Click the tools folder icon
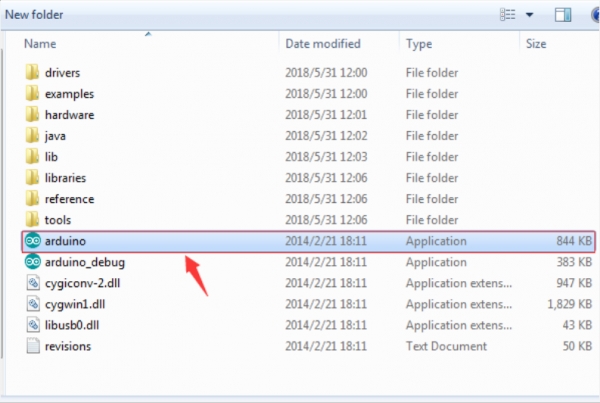The width and height of the screenshot is (600, 403). [33, 220]
